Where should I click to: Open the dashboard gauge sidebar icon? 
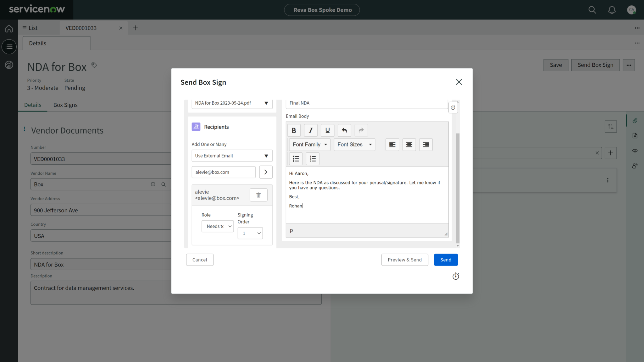[x=9, y=65]
